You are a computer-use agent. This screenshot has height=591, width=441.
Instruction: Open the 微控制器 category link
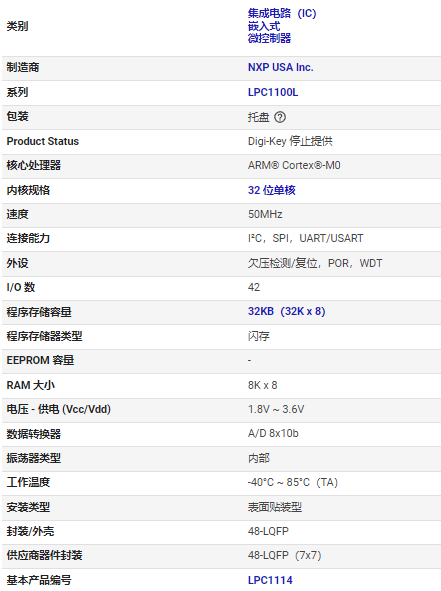click(x=269, y=38)
